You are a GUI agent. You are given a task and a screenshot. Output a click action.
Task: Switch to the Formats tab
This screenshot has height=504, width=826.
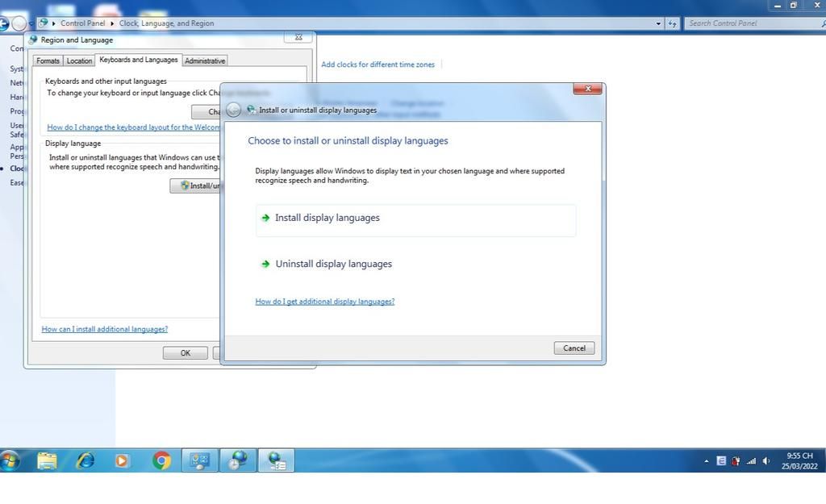tap(48, 61)
